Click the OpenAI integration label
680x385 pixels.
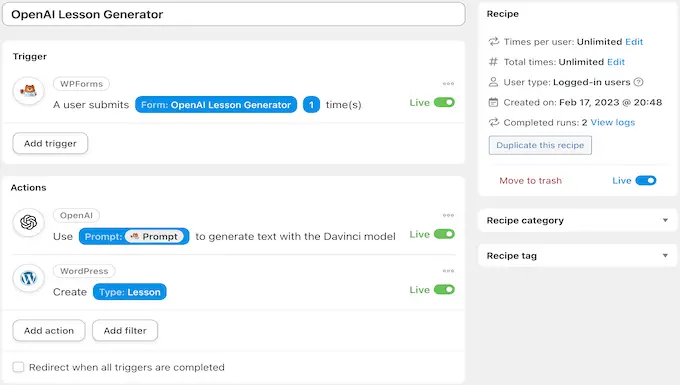click(76, 215)
